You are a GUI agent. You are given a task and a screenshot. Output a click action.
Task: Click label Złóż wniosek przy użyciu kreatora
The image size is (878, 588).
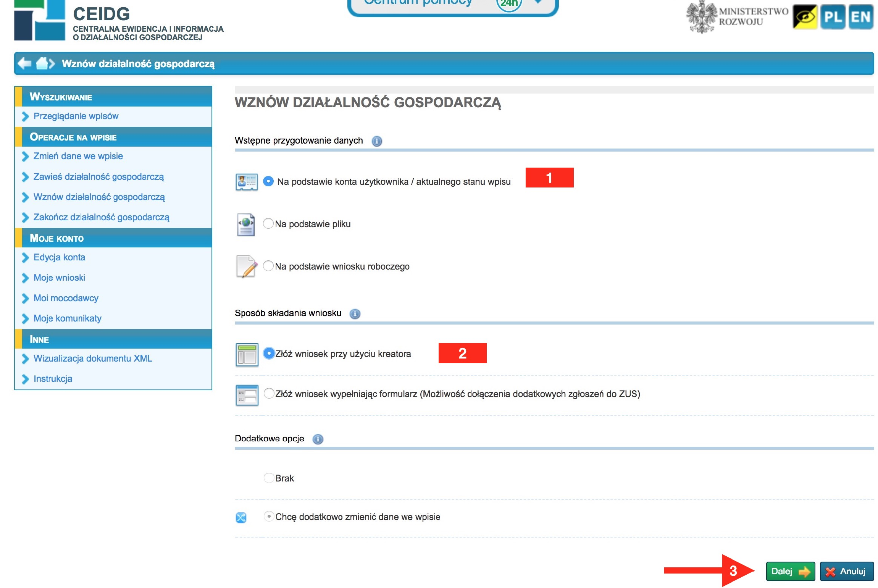point(343,354)
